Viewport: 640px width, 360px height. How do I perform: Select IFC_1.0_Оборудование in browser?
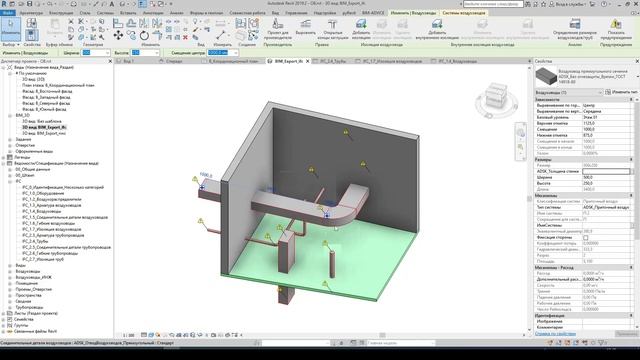click(x=43, y=193)
